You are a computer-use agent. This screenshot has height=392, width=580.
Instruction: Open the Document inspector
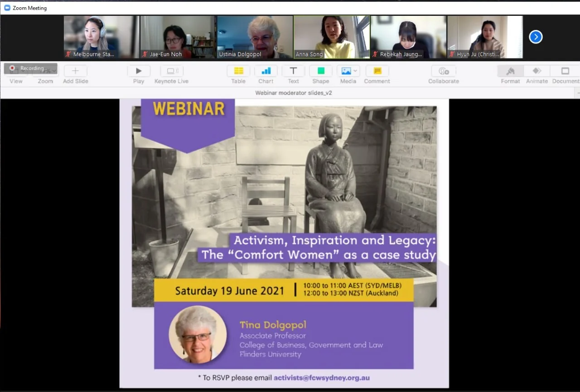point(565,71)
